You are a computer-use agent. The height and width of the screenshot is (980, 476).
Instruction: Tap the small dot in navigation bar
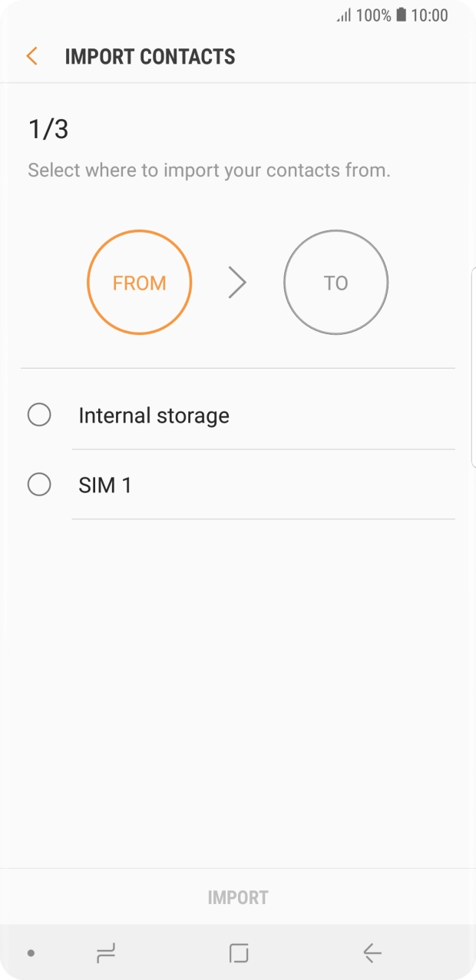pyautogui.click(x=31, y=953)
